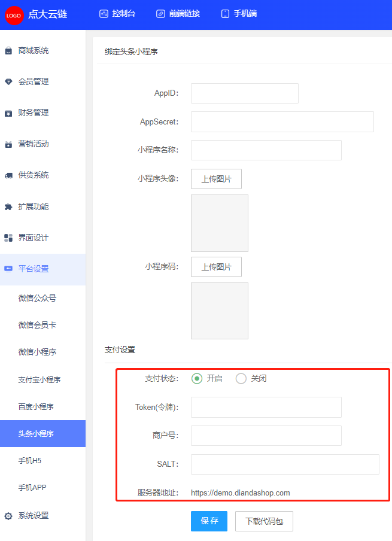The height and width of the screenshot is (541, 392).
Task: Click the 界面设计 layout icon
Action: pos(8,238)
